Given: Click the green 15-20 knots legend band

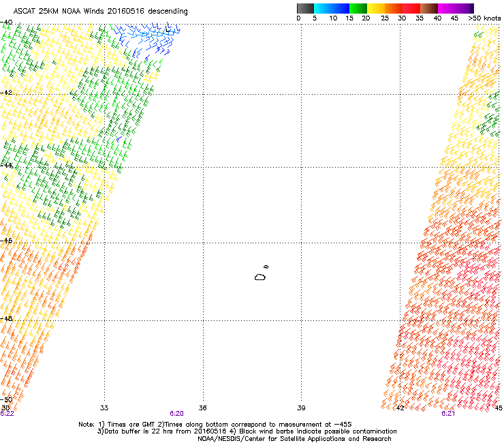Looking at the screenshot, I should (x=358, y=8).
